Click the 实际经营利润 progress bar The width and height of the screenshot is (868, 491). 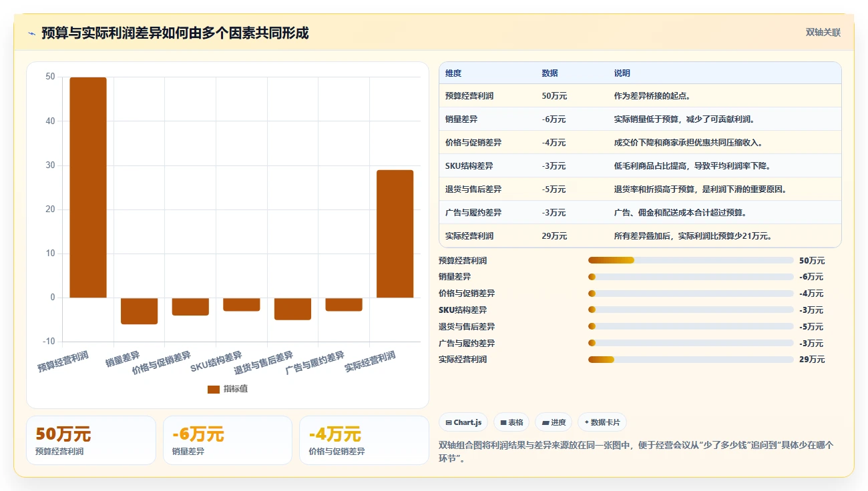pos(691,360)
